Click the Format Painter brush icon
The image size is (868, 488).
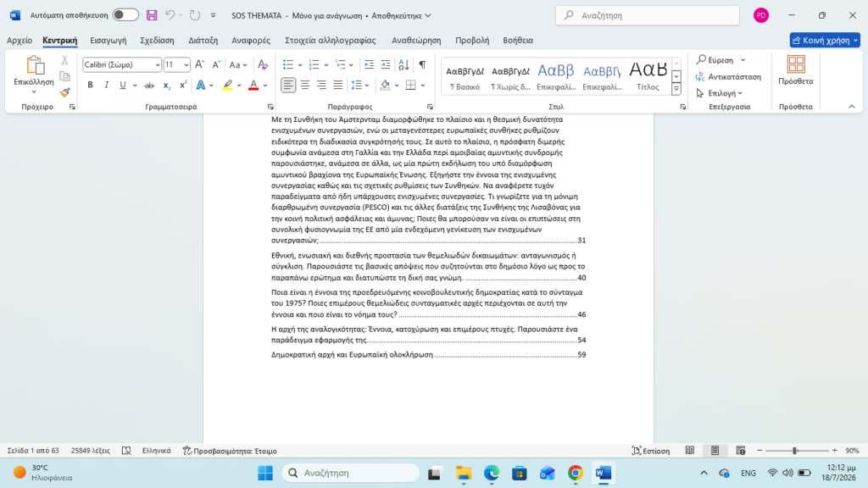[64, 92]
